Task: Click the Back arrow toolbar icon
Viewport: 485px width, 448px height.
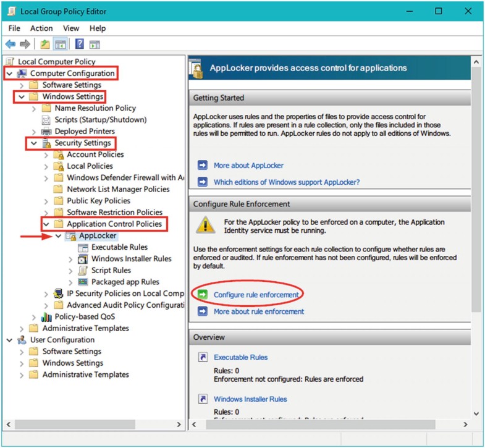Action: [11, 44]
